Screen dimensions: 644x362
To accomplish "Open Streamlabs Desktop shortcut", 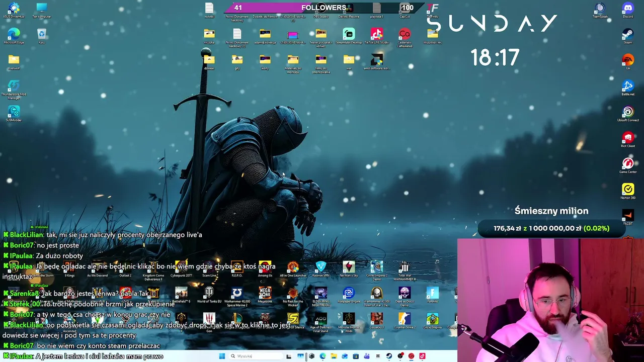I will [349, 37].
